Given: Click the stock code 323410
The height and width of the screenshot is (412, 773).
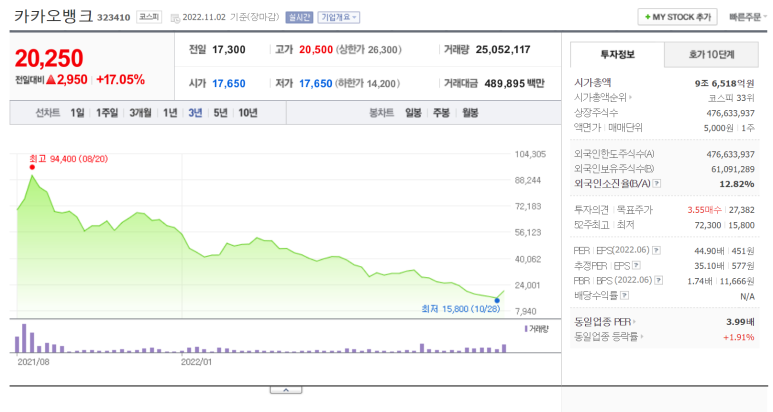Looking at the screenshot, I should pyautogui.click(x=113, y=18).
